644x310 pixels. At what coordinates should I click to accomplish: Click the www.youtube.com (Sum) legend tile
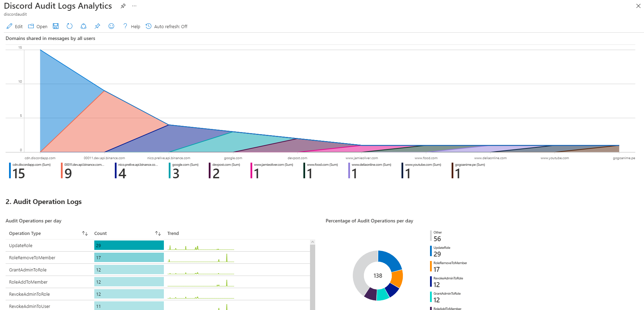pos(422,171)
